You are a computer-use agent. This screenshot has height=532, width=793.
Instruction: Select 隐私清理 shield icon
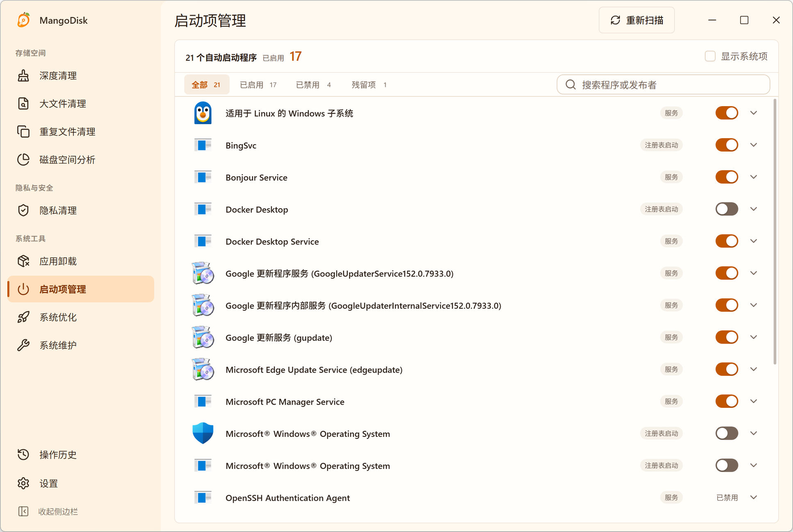click(x=23, y=210)
